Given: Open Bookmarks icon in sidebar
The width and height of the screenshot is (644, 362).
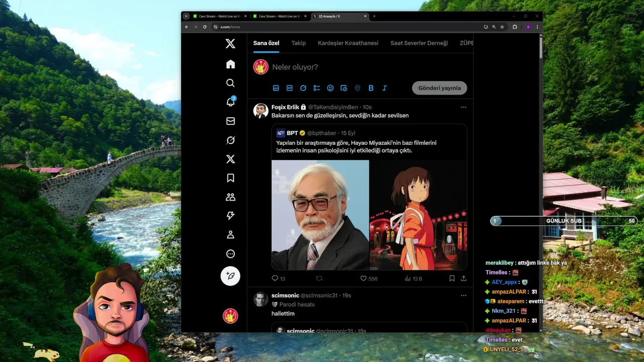Looking at the screenshot, I should pos(230,178).
